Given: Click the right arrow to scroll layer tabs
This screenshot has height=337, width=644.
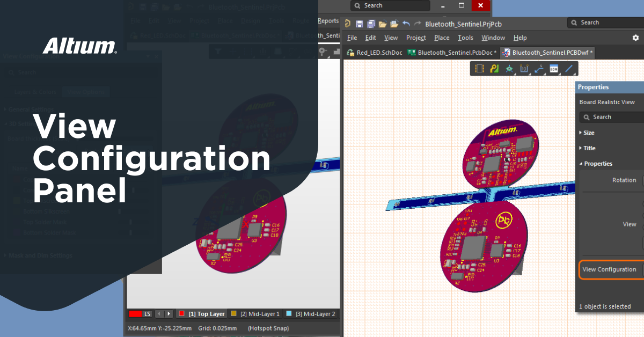Looking at the screenshot, I should click(x=169, y=313).
